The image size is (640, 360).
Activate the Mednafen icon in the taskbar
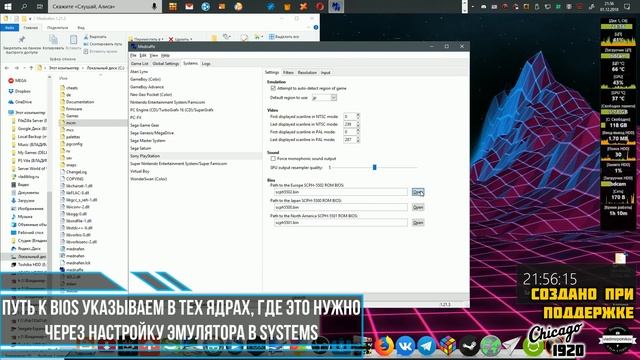click(336, 6)
